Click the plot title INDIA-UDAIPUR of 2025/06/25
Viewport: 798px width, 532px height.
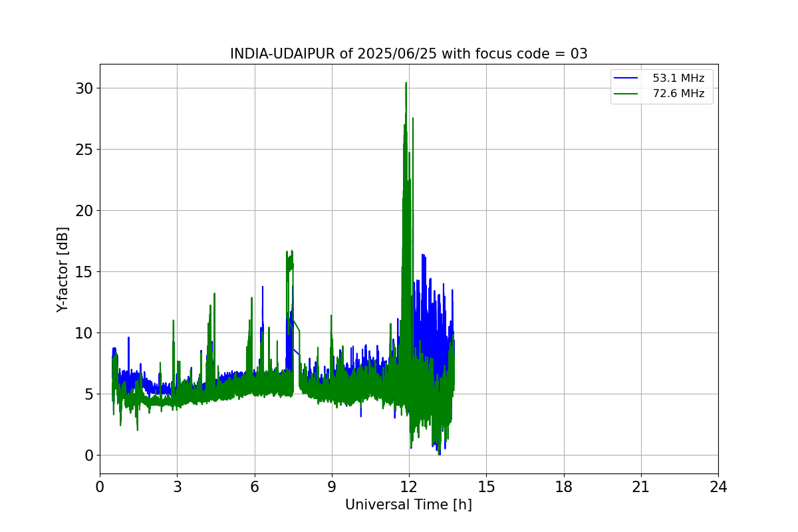click(408, 54)
